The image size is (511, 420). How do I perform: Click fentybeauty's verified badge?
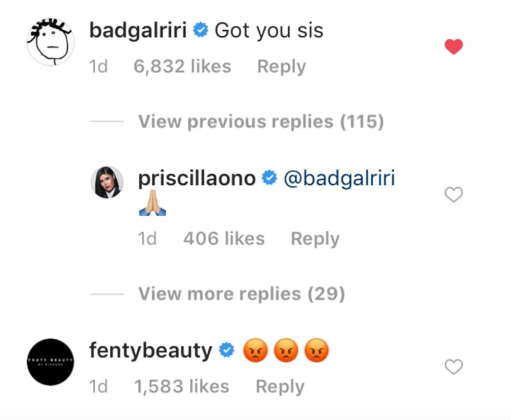[x=226, y=351]
